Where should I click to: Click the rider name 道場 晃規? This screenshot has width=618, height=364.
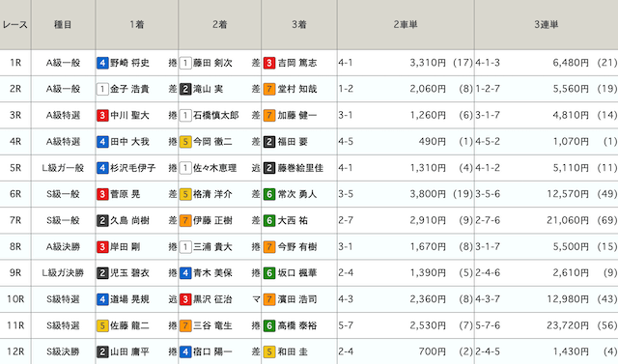tap(129, 299)
